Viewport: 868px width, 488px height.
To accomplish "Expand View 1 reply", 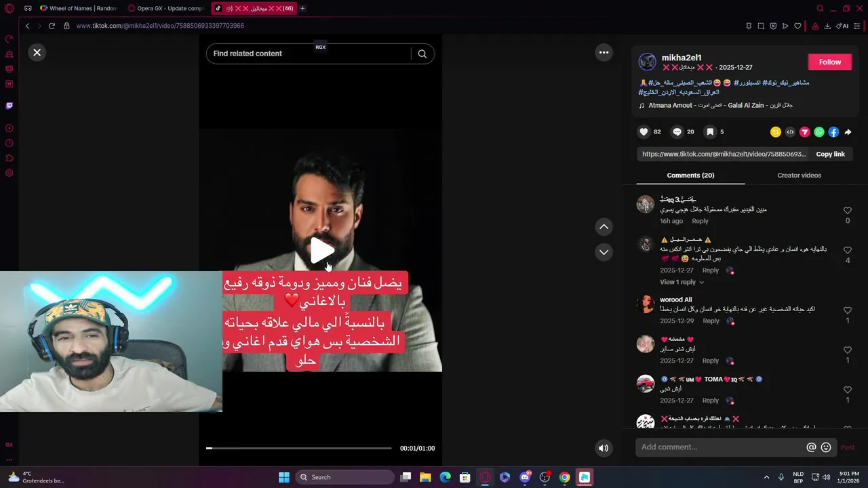I will pyautogui.click(x=682, y=282).
